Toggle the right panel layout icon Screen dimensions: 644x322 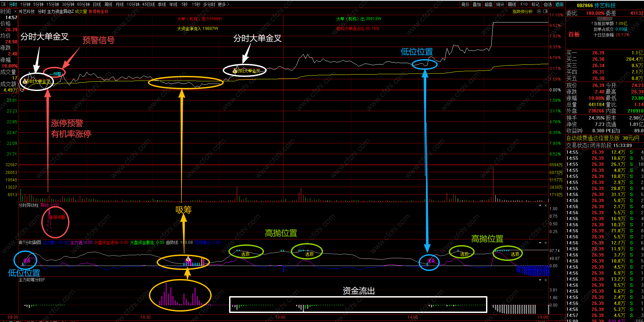click(545, 11)
